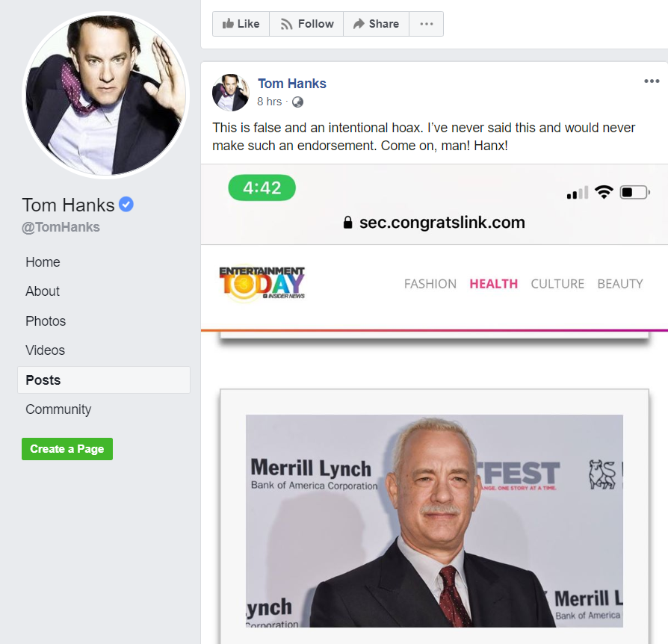
Task: Open the Tom Hanks profile link
Action: (x=291, y=84)
